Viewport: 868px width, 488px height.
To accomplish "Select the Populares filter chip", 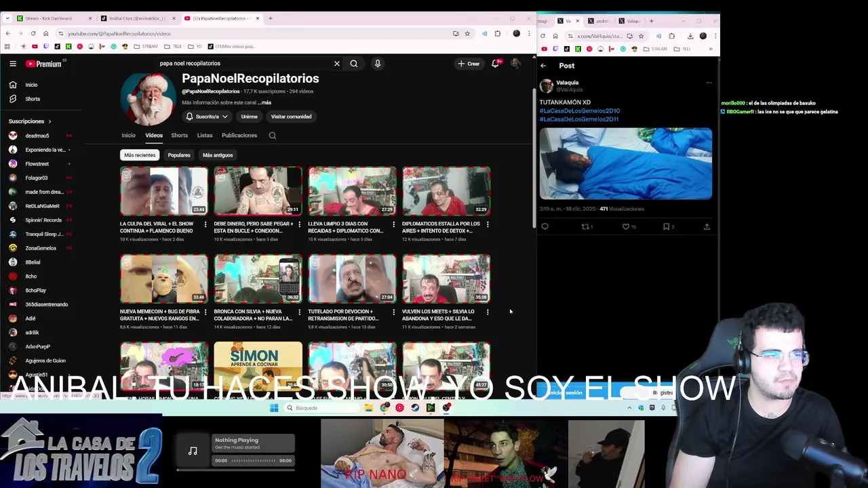I will click(x=179, y=155).
